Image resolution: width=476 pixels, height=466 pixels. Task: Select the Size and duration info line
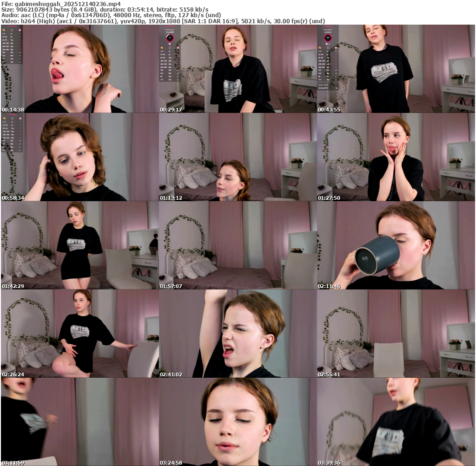(x=105, y=9)
